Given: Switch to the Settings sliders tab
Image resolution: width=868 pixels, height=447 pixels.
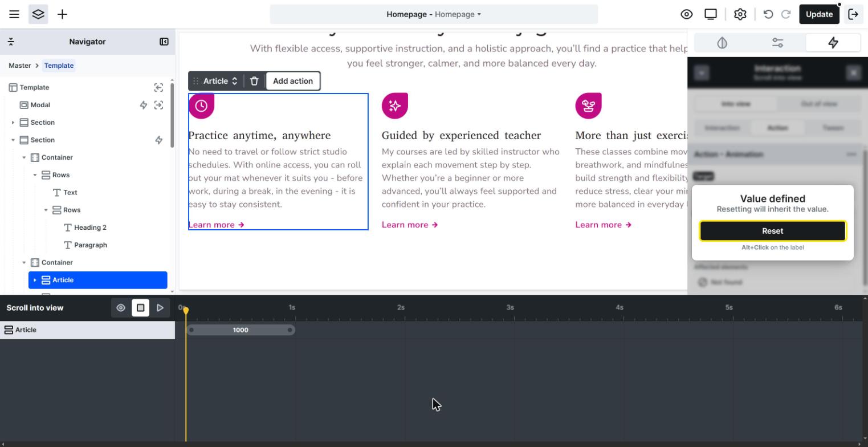Looking at the screenshot, I should point(778,43).
